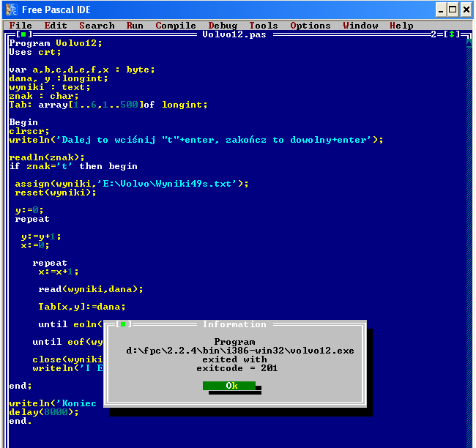Click the 'Program Volvo12;' line

pos(56,43)
